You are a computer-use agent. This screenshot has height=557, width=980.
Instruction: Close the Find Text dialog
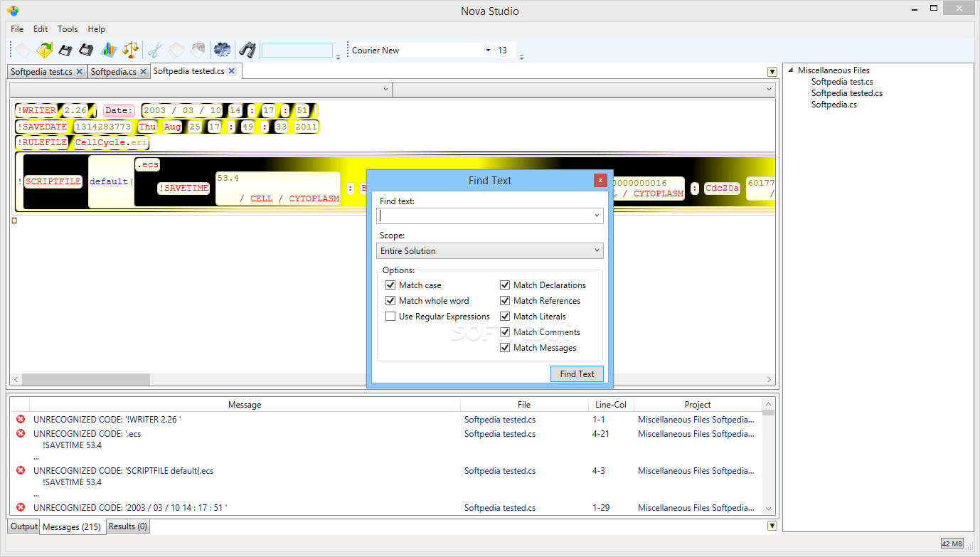click(600, 180)
